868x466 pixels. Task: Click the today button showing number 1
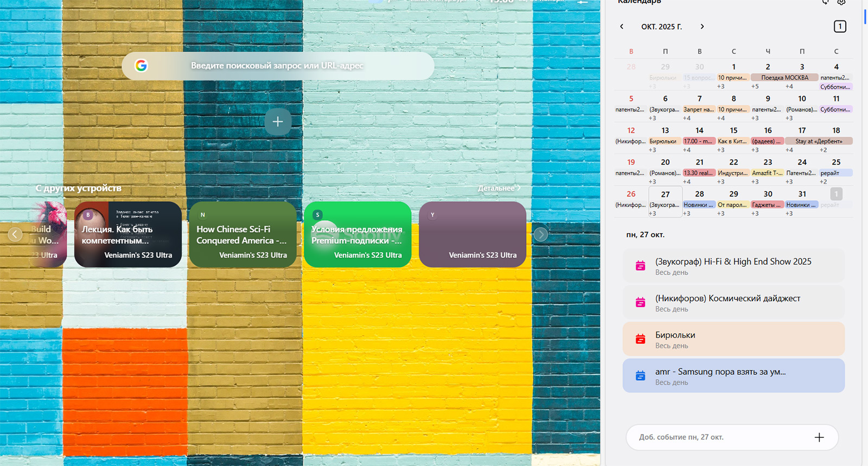pyautogui.click(x=839, y=27)
